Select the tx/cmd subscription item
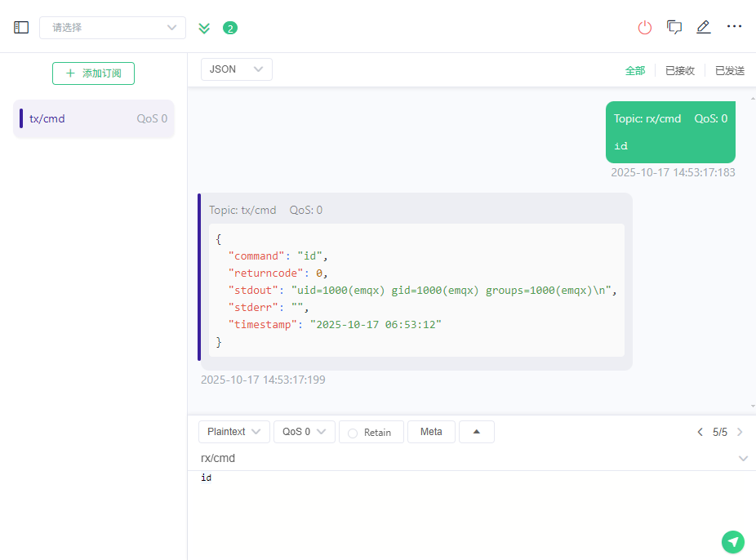756x560 pixels. pyautogui.click(x=94, y=118)
